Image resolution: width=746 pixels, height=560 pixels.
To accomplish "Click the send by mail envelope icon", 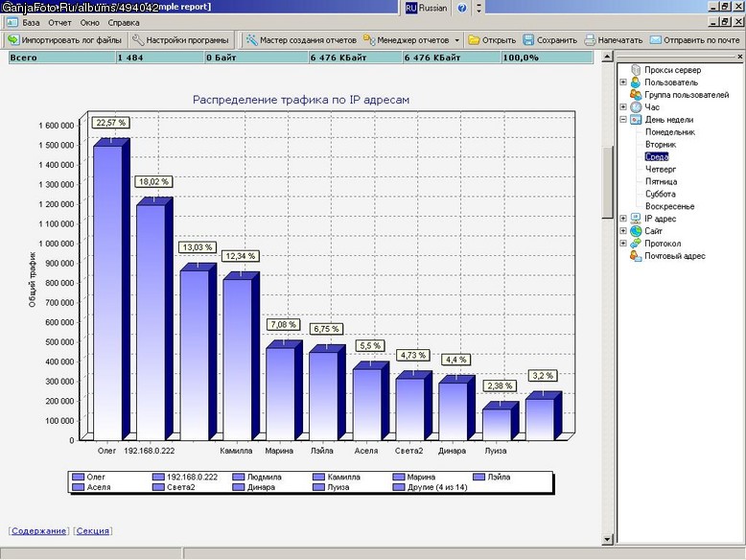I will tap(656, 40).
